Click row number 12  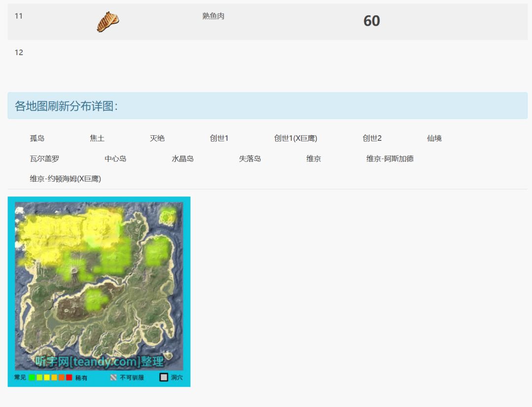tap(19, 53)
